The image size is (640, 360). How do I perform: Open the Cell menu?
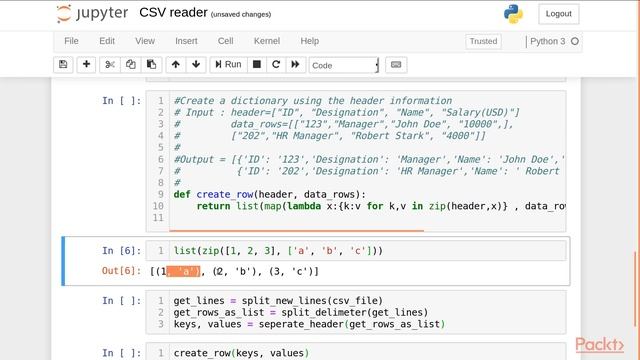pyautogui.click(x=225, y=41)
